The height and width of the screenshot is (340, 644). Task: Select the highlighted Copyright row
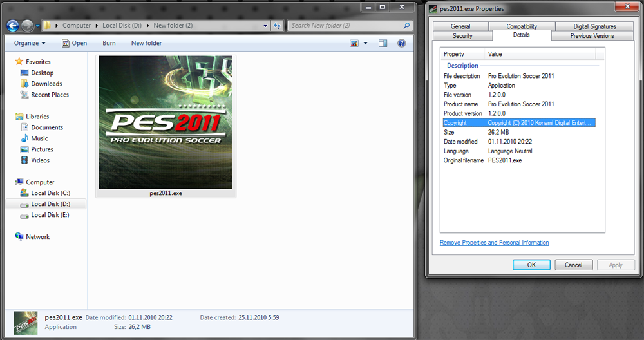point(518,123)
